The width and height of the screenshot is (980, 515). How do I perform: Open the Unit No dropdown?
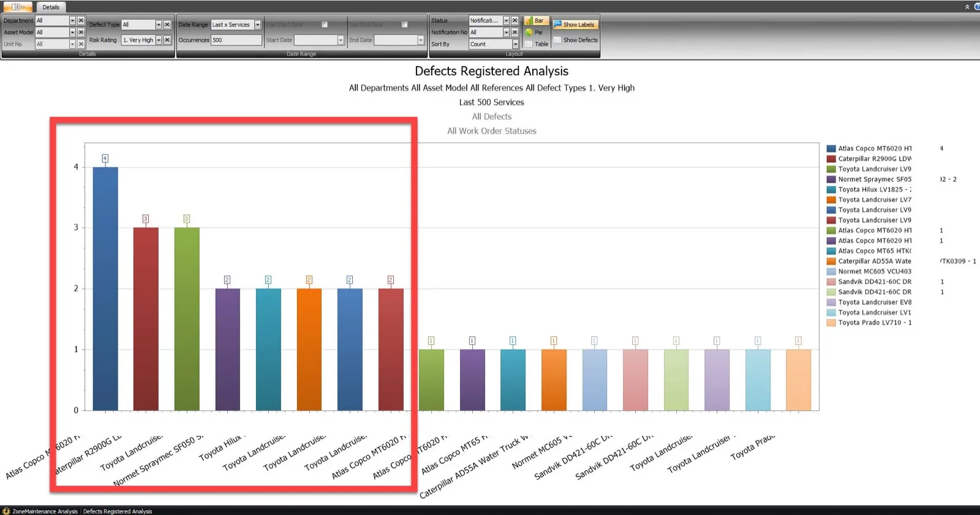point(72,44)
